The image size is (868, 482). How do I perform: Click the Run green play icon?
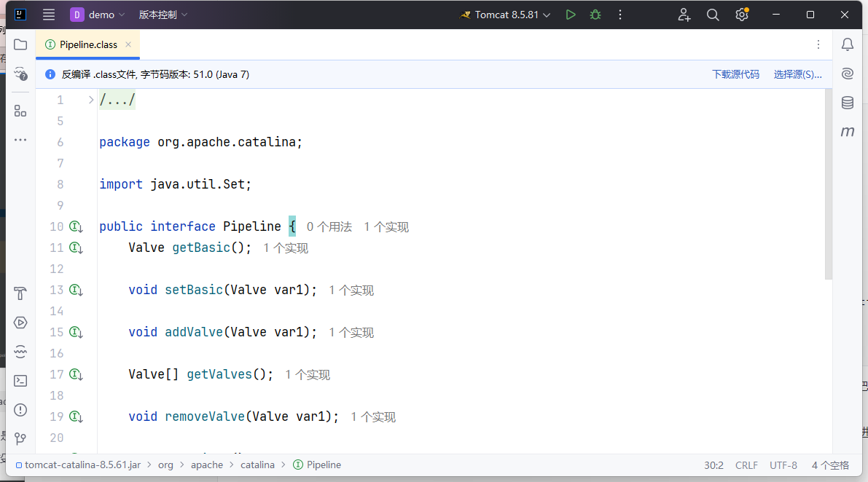point(571,15)
